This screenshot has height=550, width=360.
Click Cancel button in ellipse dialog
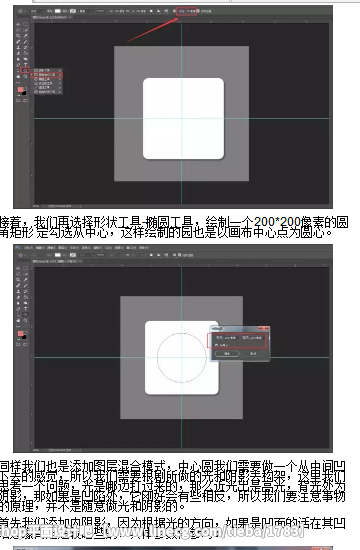[x=253, y=354]
